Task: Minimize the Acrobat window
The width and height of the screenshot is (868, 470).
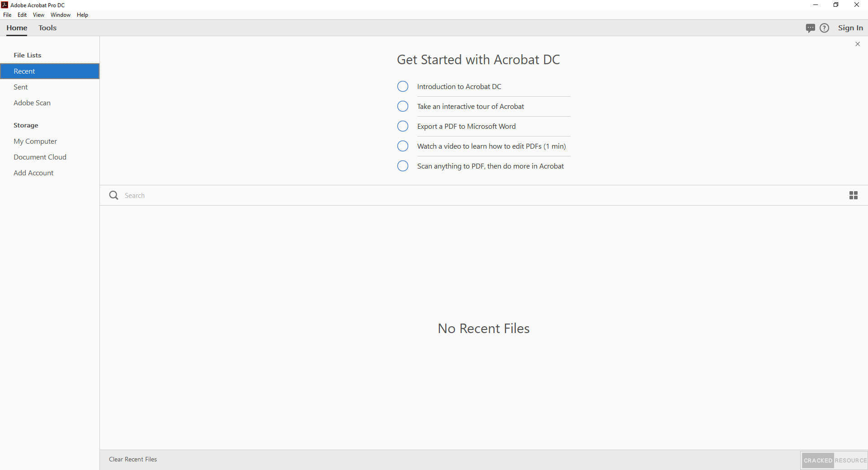Action: point(816,5)
